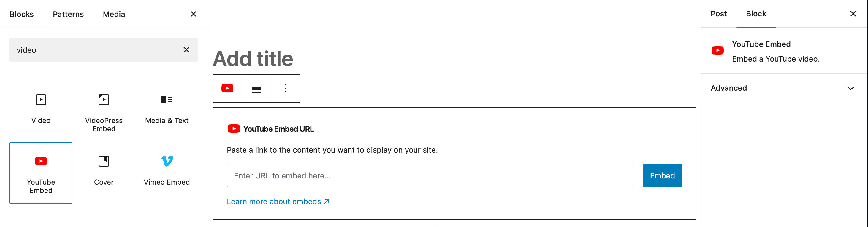
Task: Open the block alignment options
Action: coord(256,88)
